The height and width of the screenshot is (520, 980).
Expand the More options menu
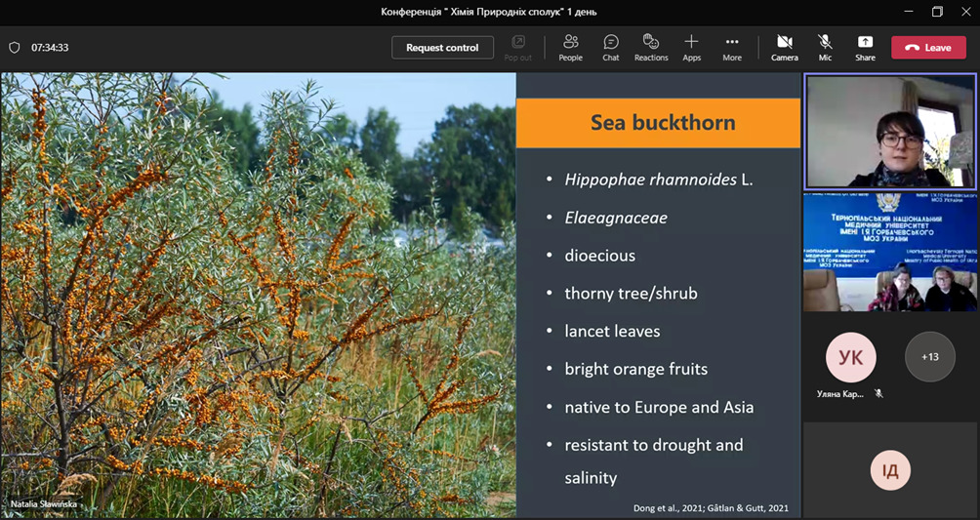[732, 47]
